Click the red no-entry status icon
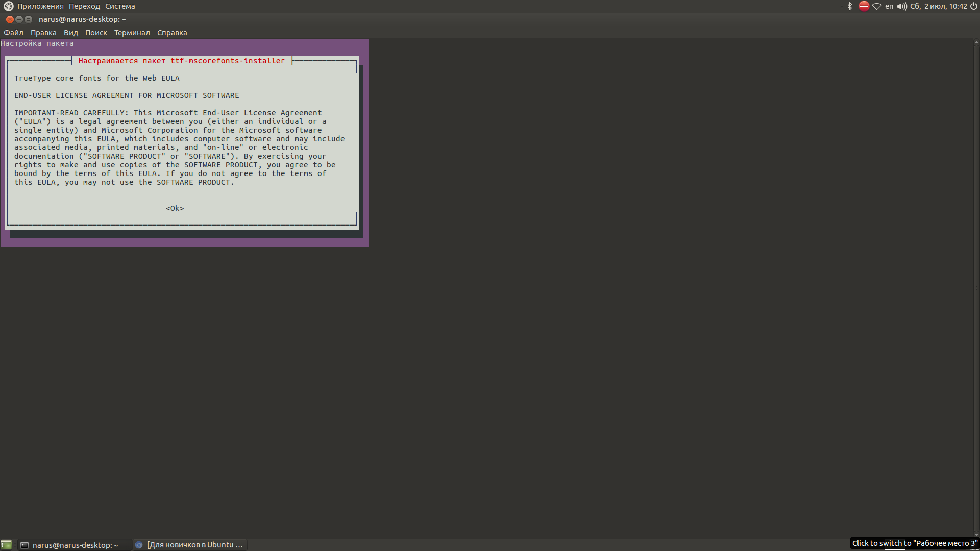The height and width of the screenshot is (551, 980). pos(864,6)
